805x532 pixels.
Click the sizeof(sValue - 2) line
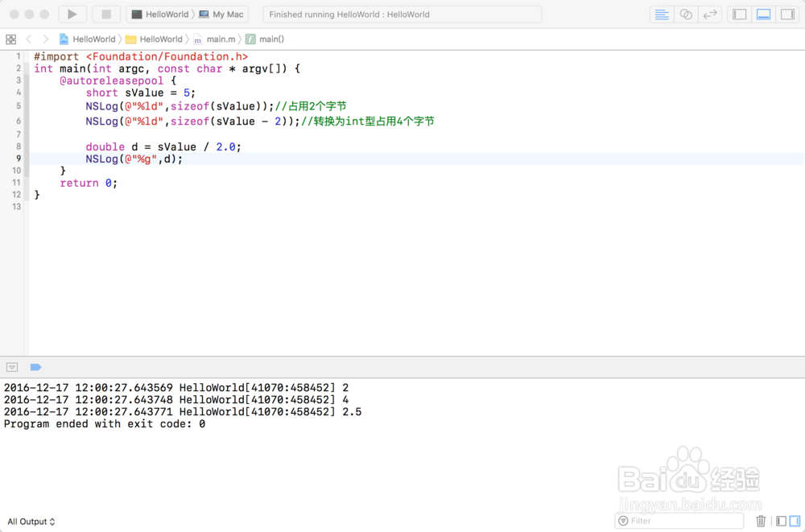(x=260, y=122)
